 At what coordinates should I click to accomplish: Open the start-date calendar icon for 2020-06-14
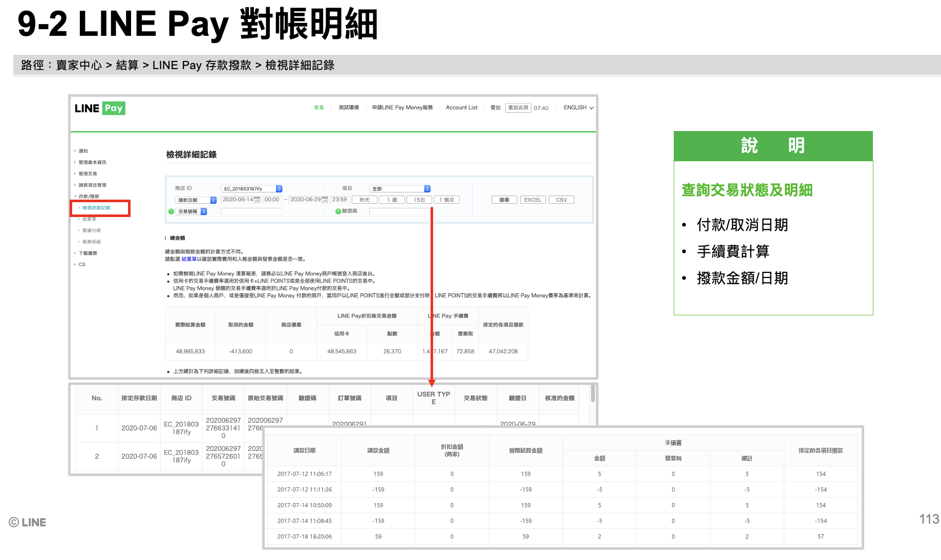tap(257, 200)
